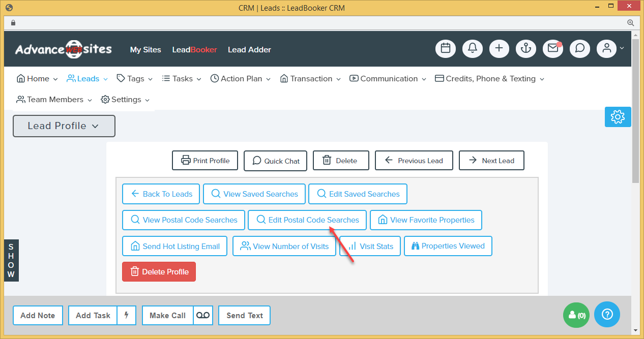Image resolution: width=644 pixels, height=339 pixels.
Task: Click the blue help question mark
Action: (x=607, y=315)
